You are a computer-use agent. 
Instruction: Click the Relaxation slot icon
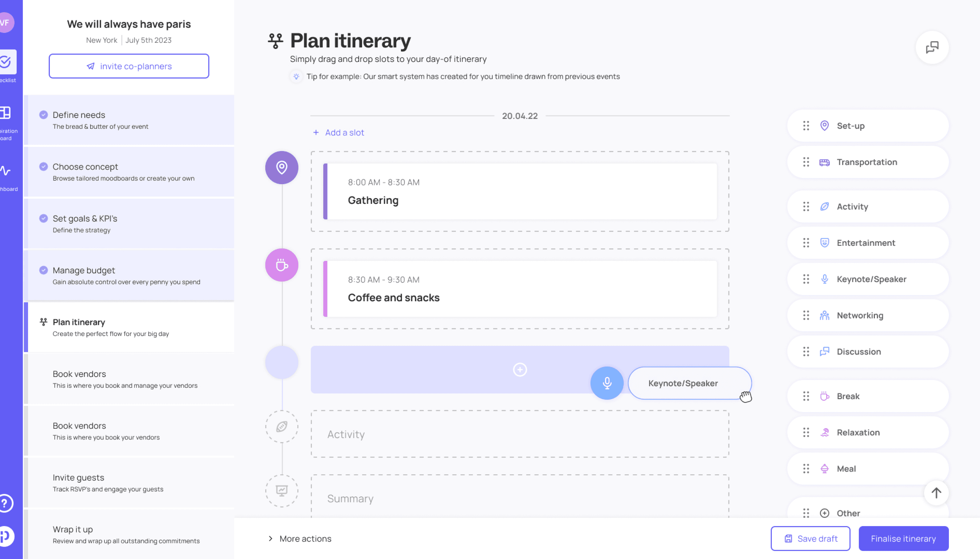[x=824, y=433]
